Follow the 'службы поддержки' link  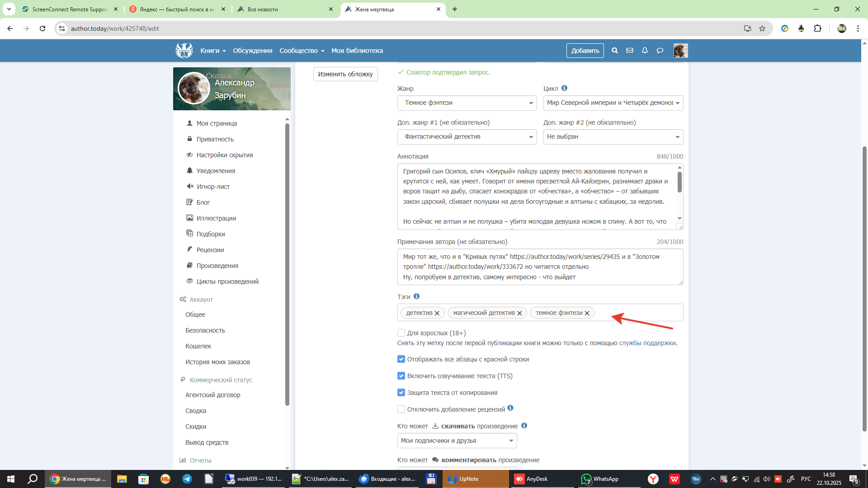(647, 343)
